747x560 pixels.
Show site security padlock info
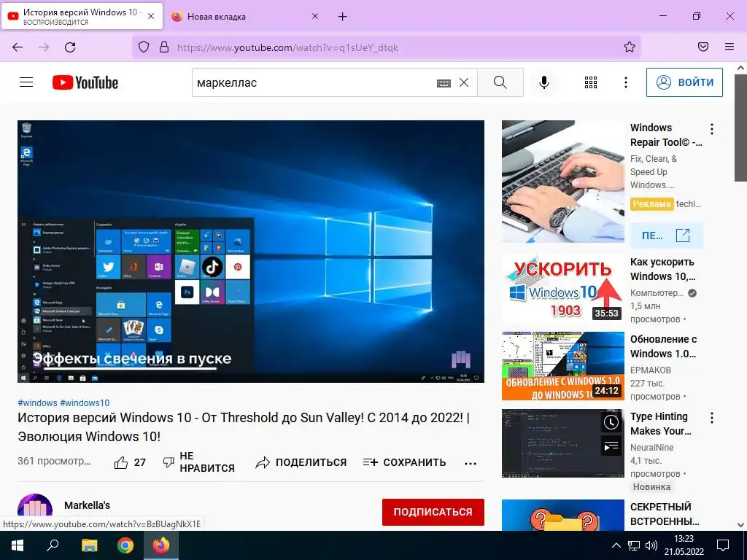tap(164, 47)
